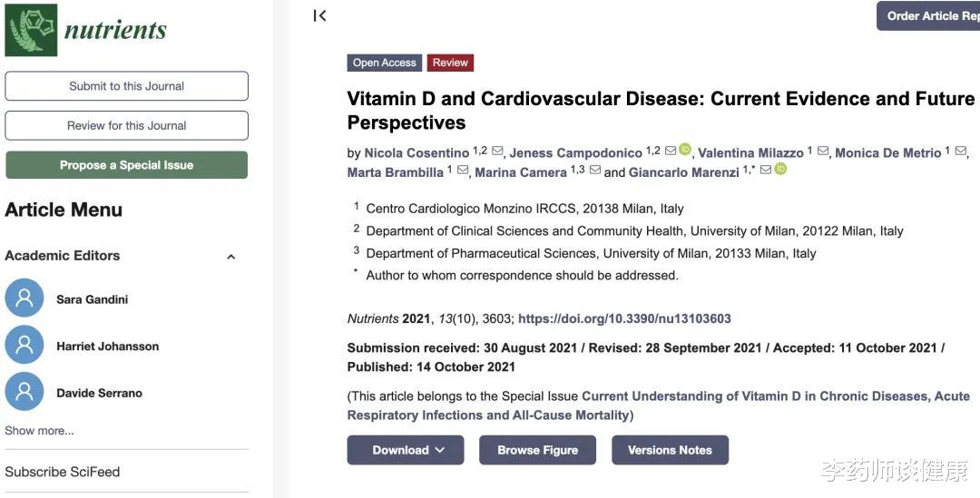980x498 pixels.
Task: Click email icon after Monica De Metrio
Action: pos(961,151)
